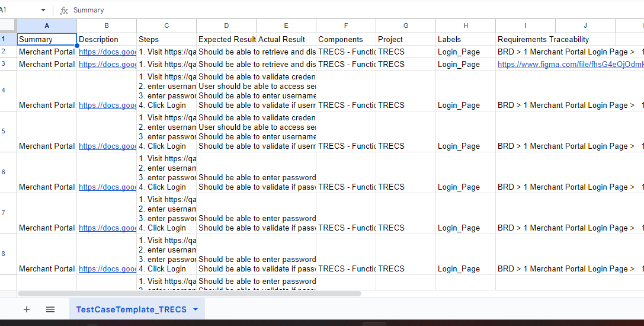Open the docs.google link in row 2
644x326 pixels.
(x=107, y=52)
